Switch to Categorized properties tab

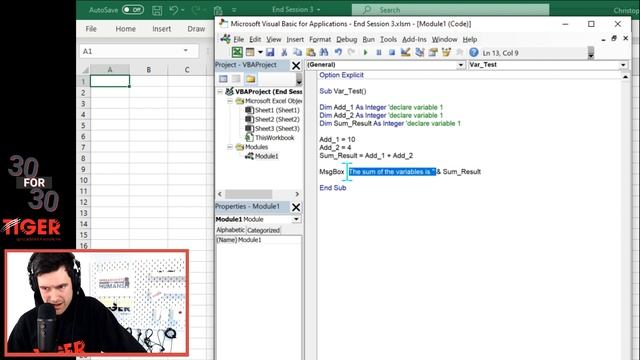click(x=263, y=230)
